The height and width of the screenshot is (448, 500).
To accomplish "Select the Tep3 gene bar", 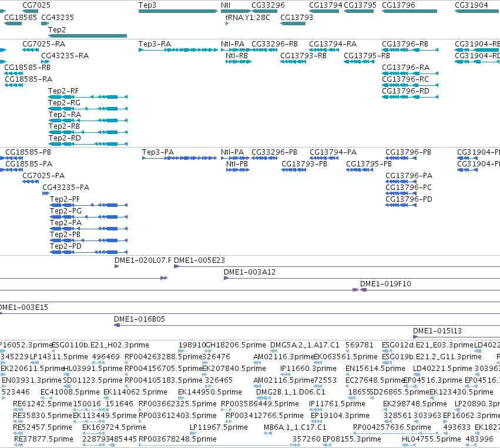I will (x=178, y=11).
